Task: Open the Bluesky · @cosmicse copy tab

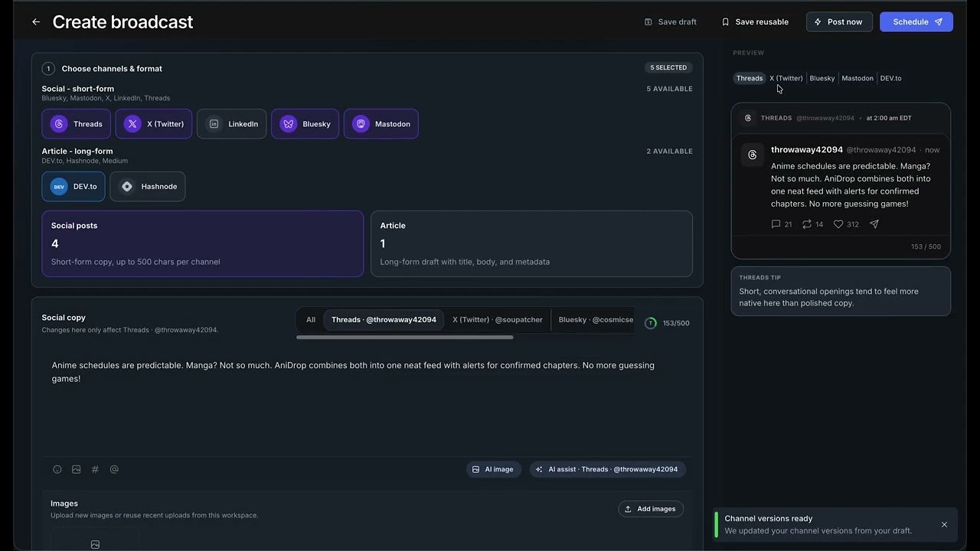Action: pos(596,320)
